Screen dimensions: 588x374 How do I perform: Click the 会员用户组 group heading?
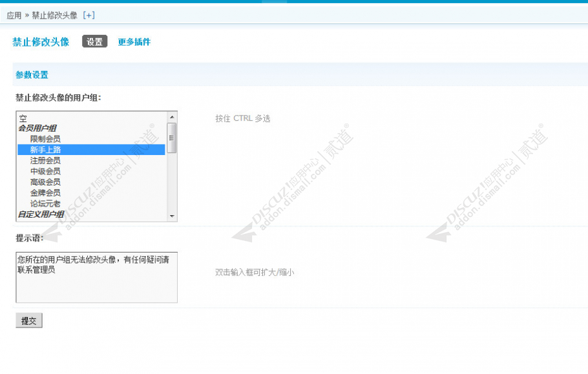37,128
